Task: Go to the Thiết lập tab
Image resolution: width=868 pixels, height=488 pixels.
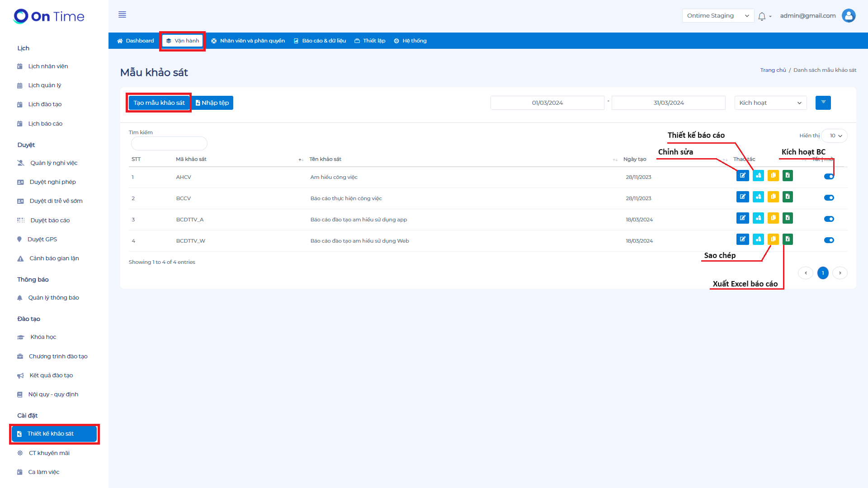Action: coord(370,41)
